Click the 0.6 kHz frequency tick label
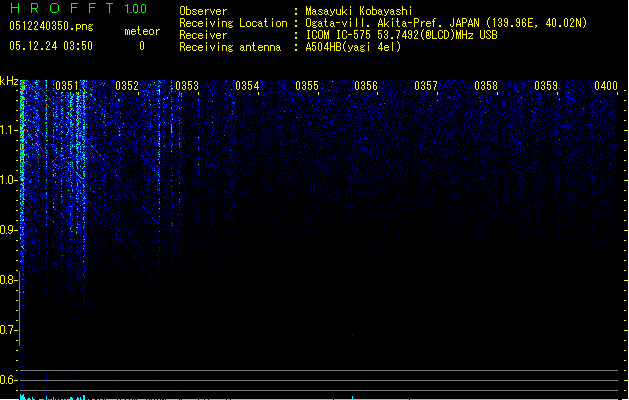 click(8, 380)
